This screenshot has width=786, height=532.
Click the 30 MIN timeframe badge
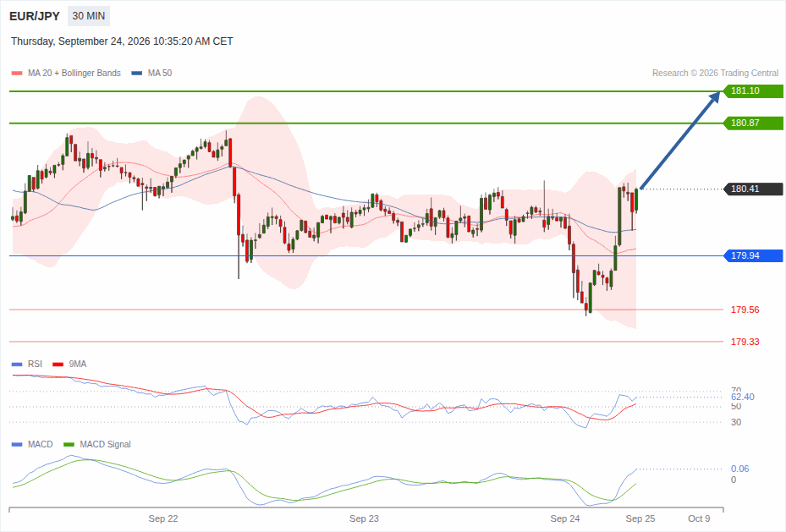pyautogui.click(x=89, y=16)
